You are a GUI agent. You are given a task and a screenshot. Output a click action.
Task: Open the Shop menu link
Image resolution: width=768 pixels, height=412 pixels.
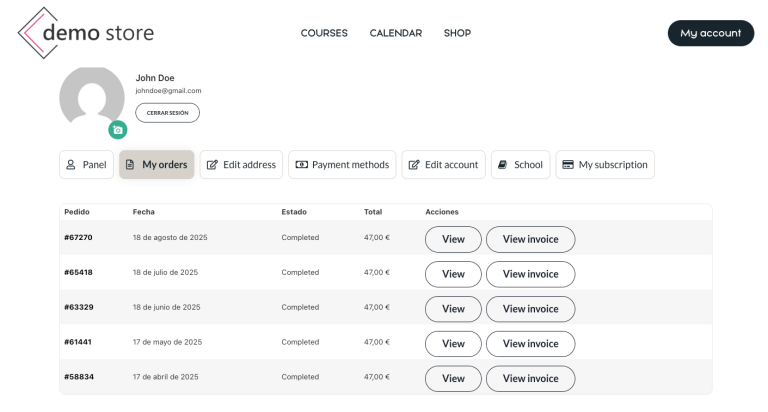(457, 33)
